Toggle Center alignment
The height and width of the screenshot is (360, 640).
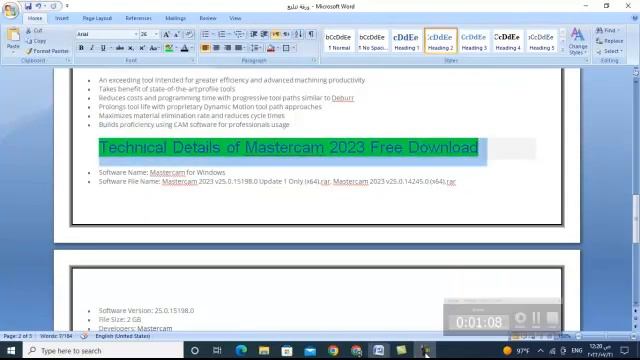click(216, 48)
